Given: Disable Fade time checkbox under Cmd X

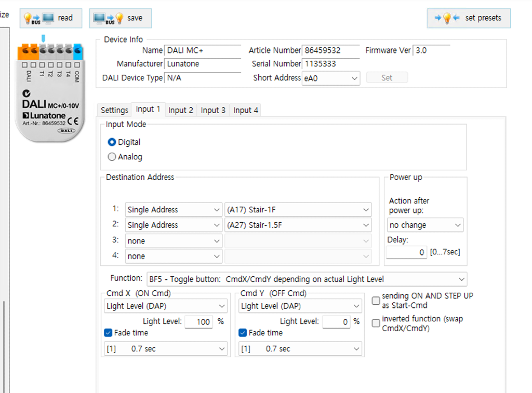Looking at the screenshot, I should click(x=108, y=333).
